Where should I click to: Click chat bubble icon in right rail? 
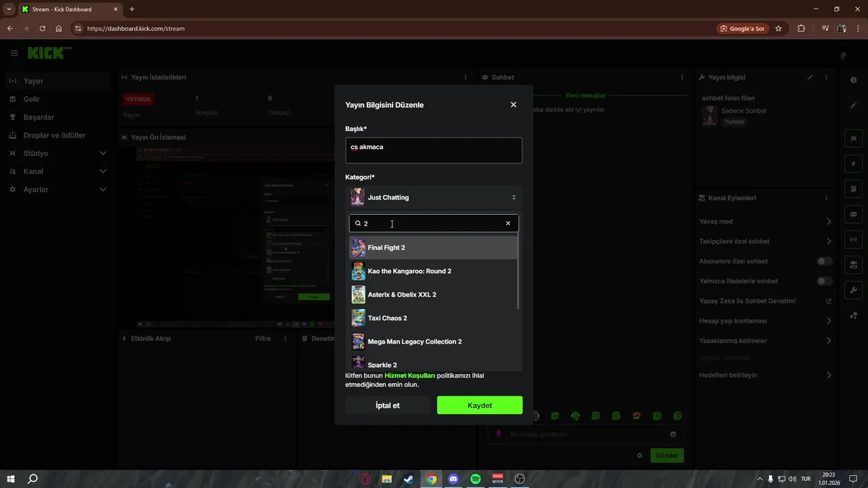(853, 214)
